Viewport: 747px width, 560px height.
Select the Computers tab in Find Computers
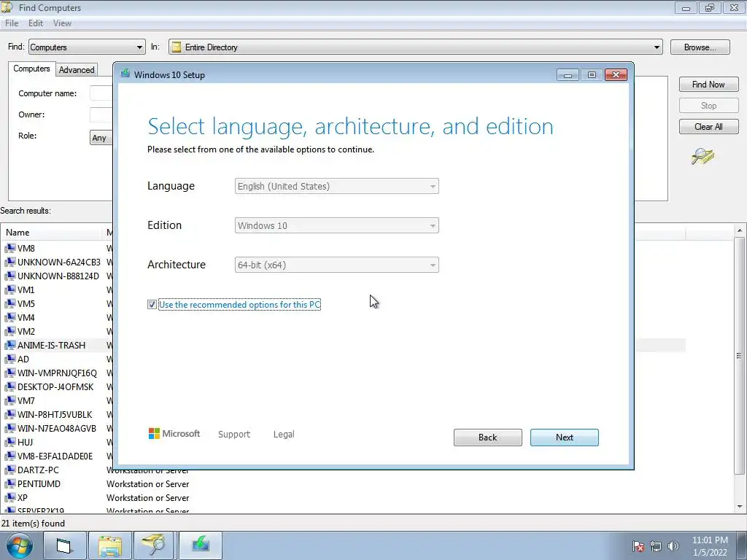tap(31, 69)
